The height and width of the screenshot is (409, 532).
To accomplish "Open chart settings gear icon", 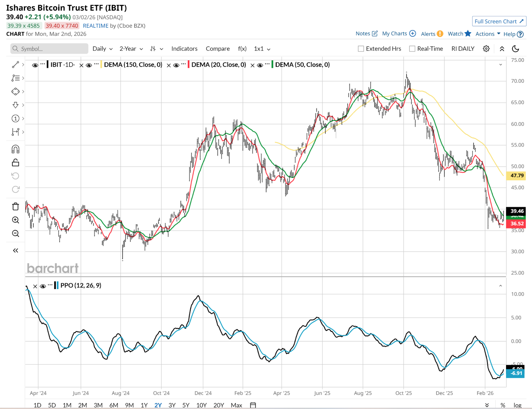I will coord(486,49).
